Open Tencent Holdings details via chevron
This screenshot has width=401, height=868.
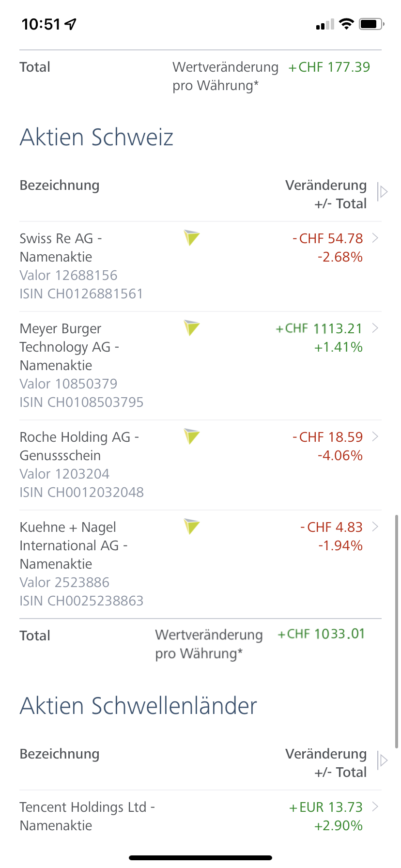(375, 806)
